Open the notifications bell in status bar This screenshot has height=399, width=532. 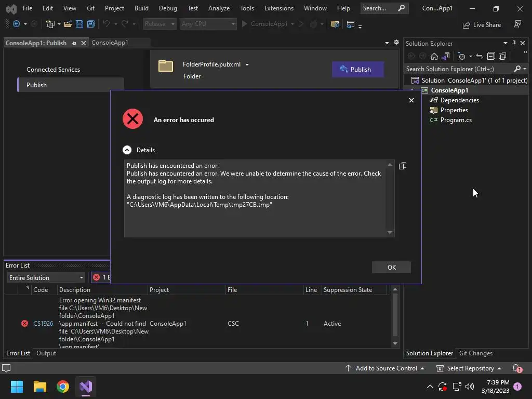pos(517,368)
